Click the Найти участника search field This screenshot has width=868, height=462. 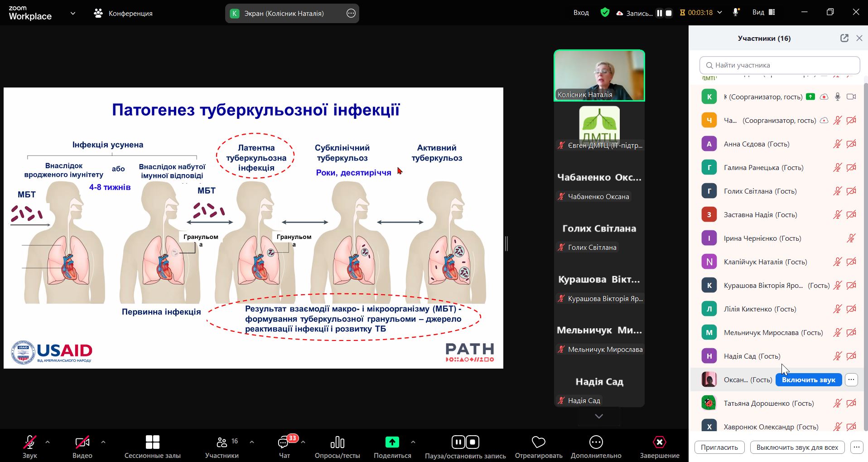click(x=779, y=65)
